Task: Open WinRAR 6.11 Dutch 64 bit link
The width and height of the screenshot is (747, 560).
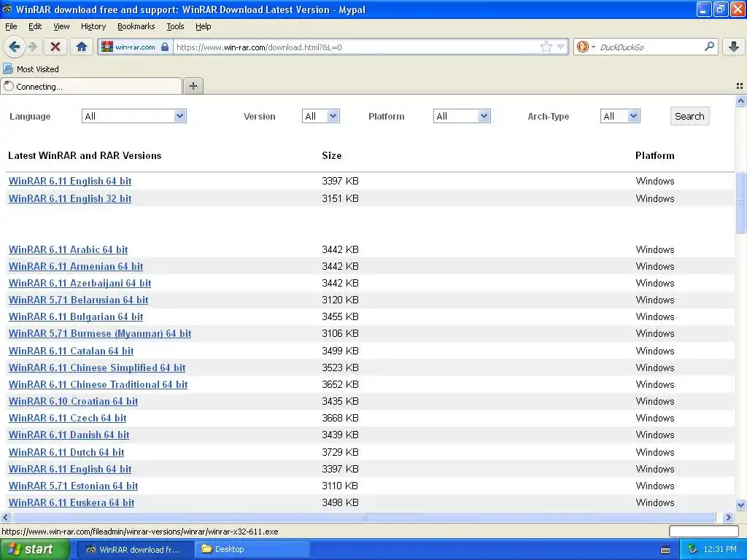Action: pyautogui.click(x=66, y=452)
